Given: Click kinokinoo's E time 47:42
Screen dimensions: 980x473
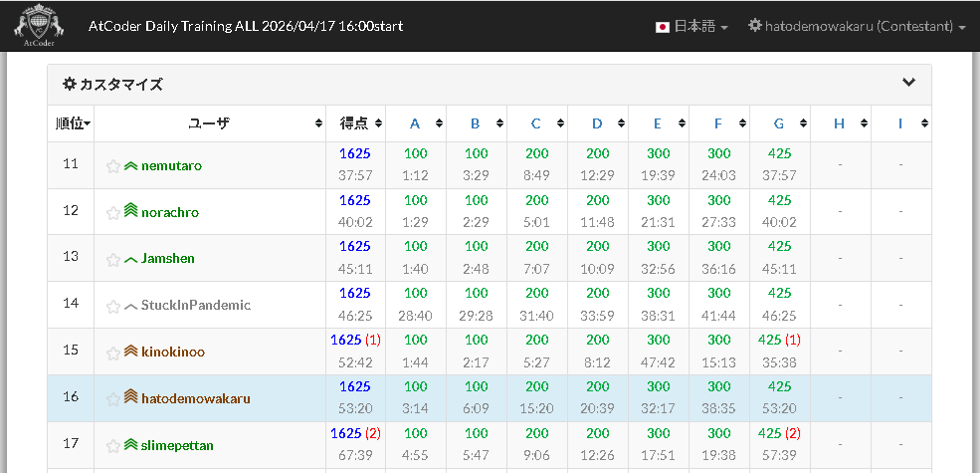Looking at the screenshot, I should click(x=658, y=362).
